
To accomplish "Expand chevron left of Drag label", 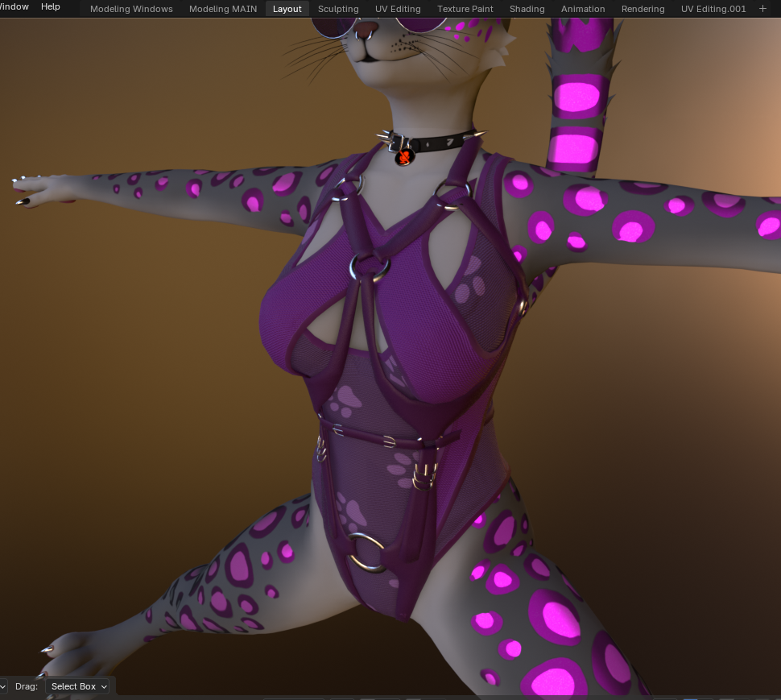I will click(3, 686).
